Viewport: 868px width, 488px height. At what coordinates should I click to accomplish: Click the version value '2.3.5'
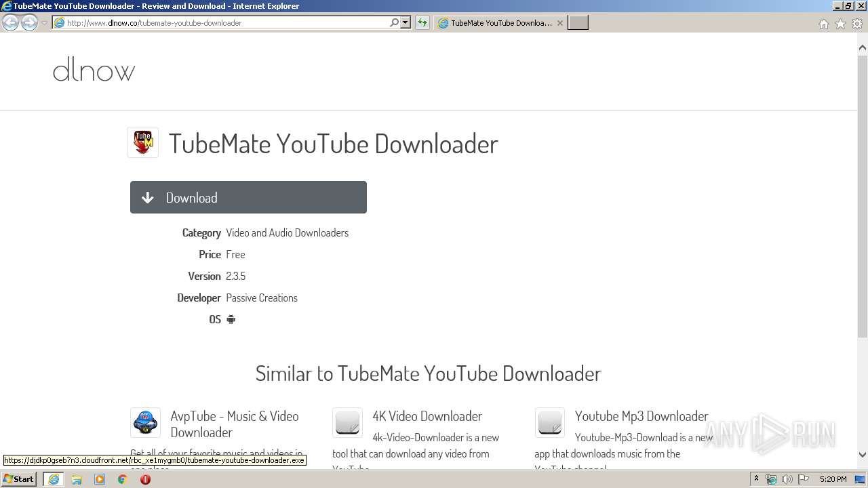235,276
